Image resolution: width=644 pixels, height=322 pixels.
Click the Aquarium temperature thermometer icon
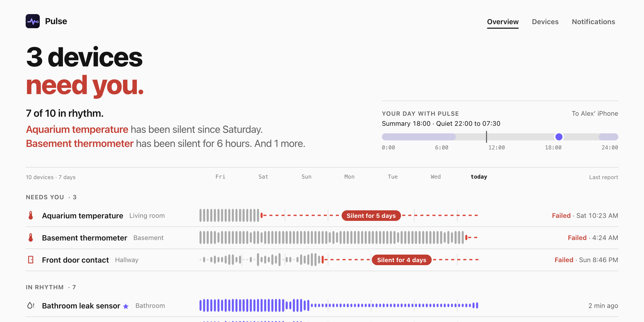31,215
